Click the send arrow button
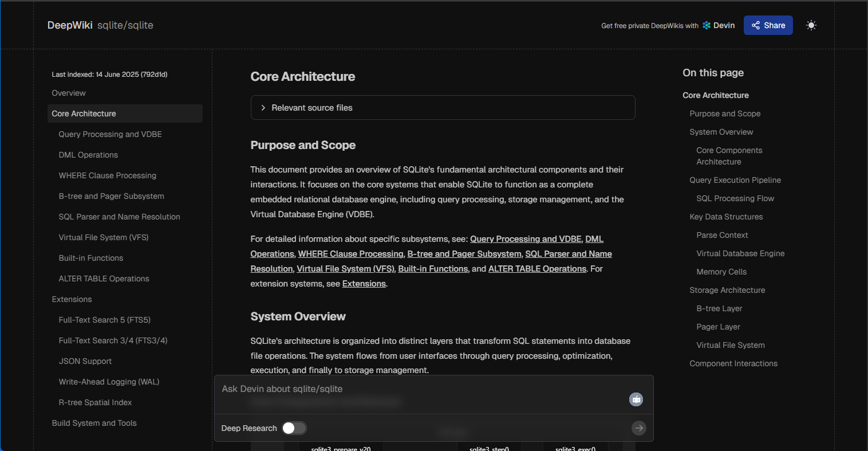The image size is (868, 451). tap(639, 428)
